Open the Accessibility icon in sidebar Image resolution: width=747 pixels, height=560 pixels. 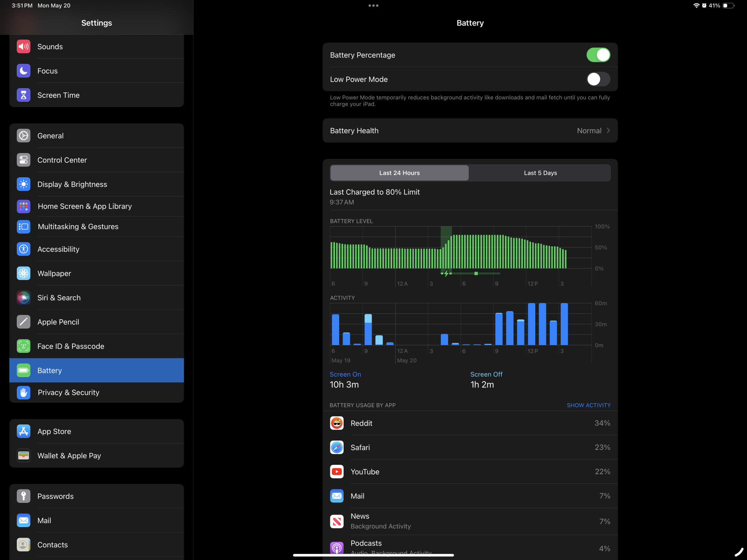[x=24, y=249]
